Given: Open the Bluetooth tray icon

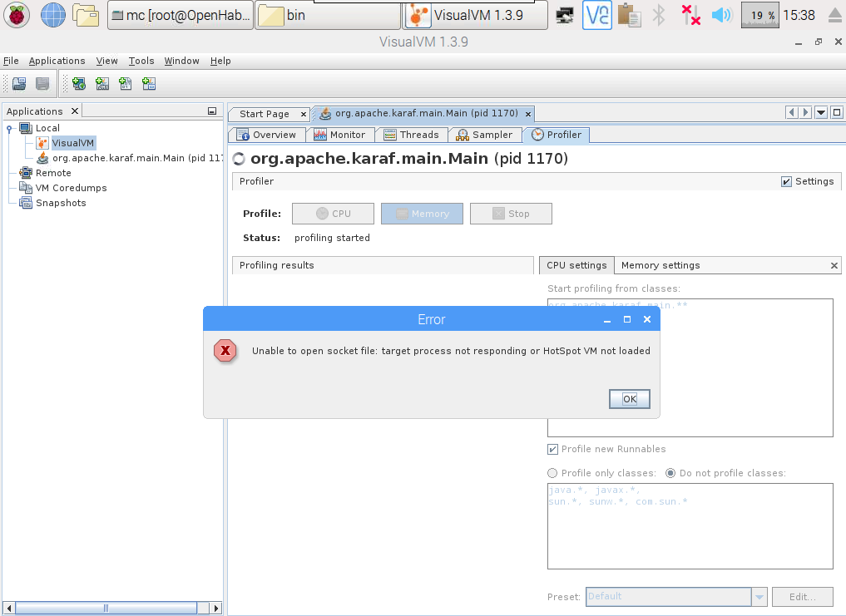Looking at the screenshot, I should pyautogui.click(x=658, y=15).
